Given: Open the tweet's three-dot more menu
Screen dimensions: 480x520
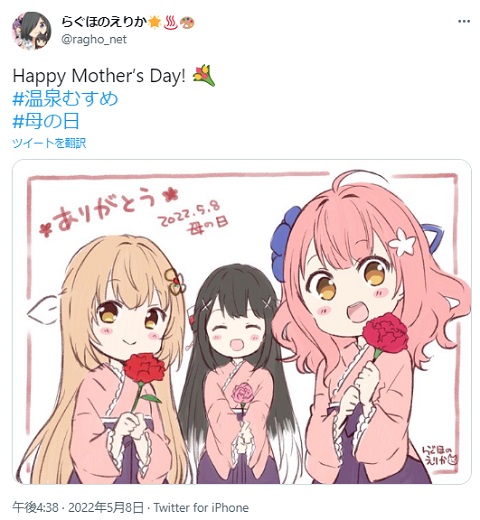Looking at the screenshot, I should point(464,22).
